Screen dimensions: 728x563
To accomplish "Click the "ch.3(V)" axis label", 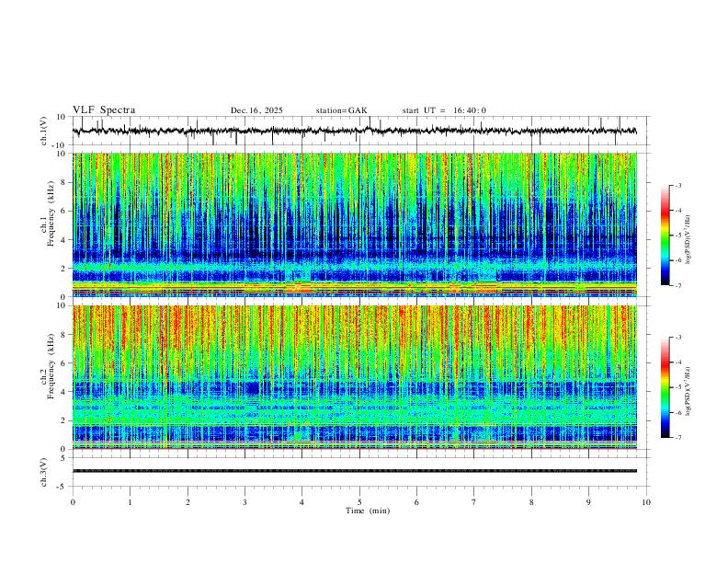I will (44, 472).
